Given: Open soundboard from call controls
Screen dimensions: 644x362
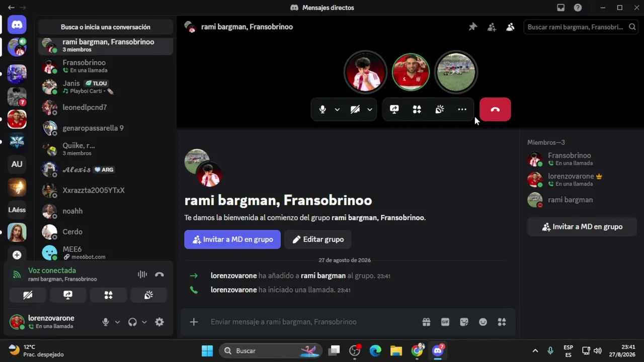Looking at the screenshot, I should pyautogui.click(x=440, y=110).
